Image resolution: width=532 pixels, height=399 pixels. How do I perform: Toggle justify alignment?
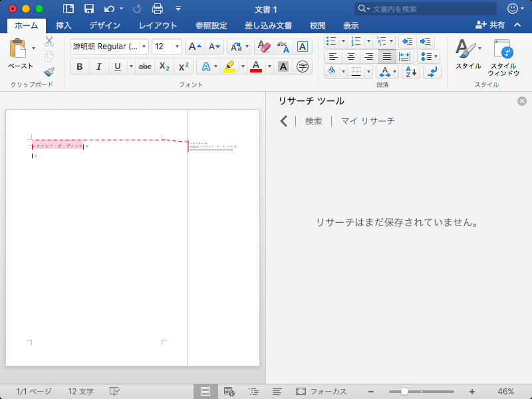coord(387,57)
